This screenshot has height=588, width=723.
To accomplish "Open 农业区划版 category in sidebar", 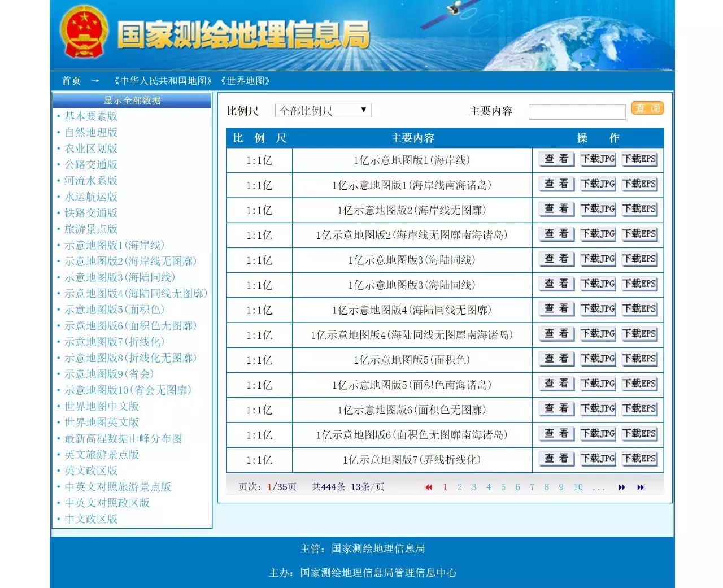I will click(91, 149).
